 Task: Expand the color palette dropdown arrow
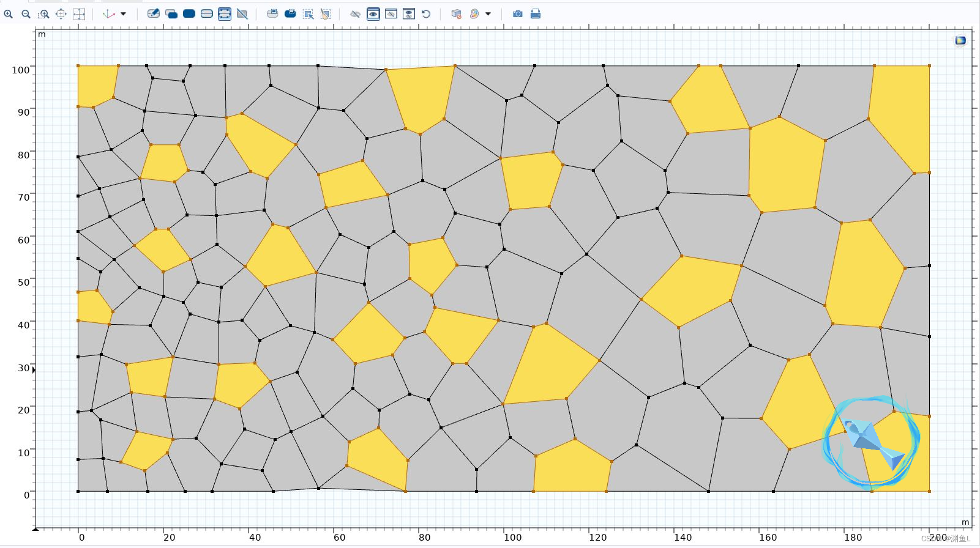pyautogui.click(x=488, y=14)
